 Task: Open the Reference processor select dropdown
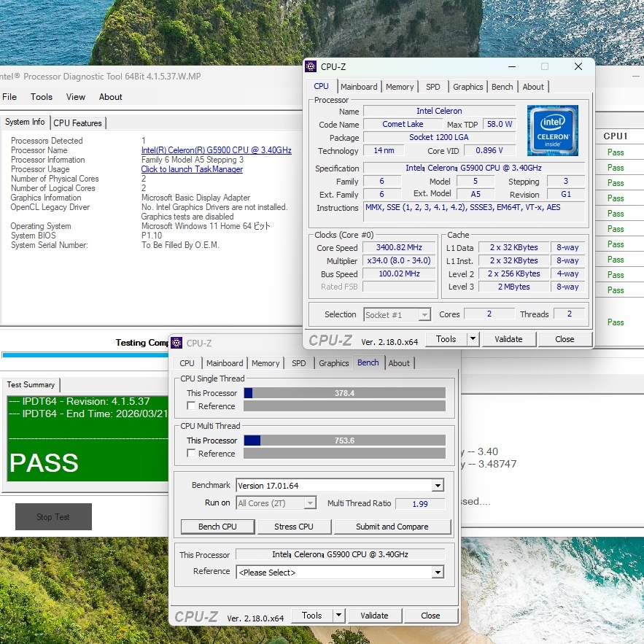coord(438,573)
